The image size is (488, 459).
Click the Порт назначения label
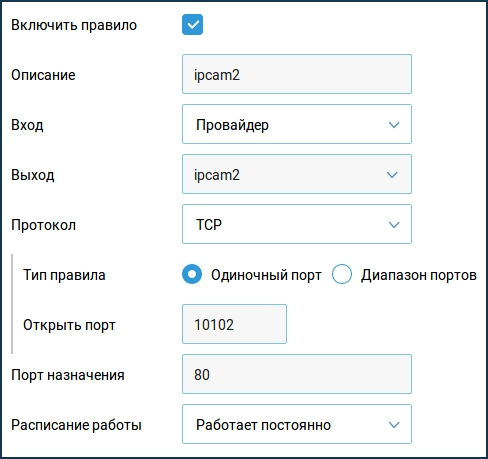[x=68, y=375]
